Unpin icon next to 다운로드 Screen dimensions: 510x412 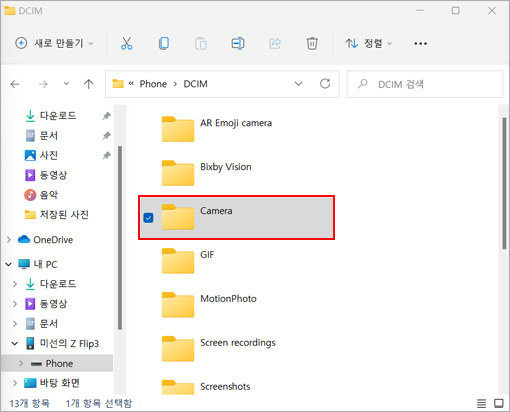[106, 116]
